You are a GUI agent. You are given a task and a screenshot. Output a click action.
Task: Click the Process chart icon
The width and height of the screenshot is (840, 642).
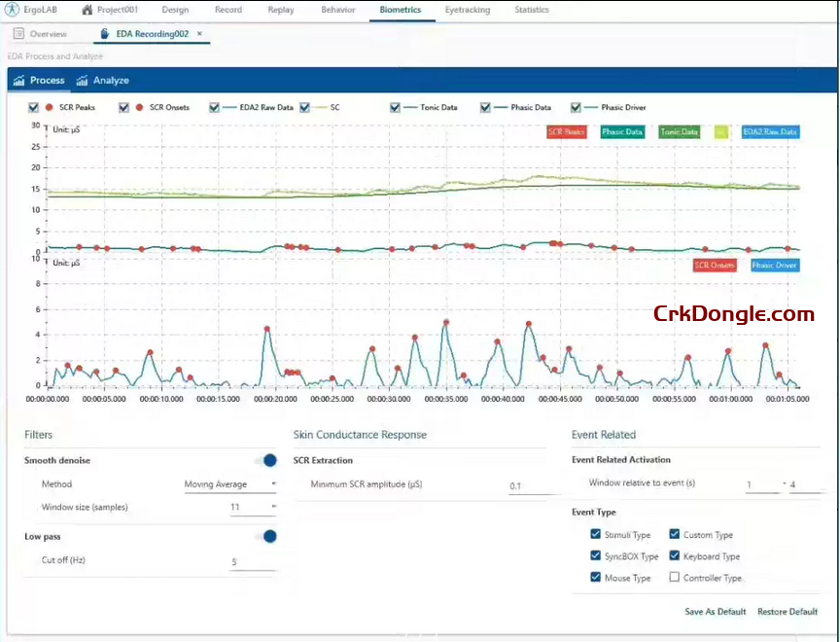point(18,81)
